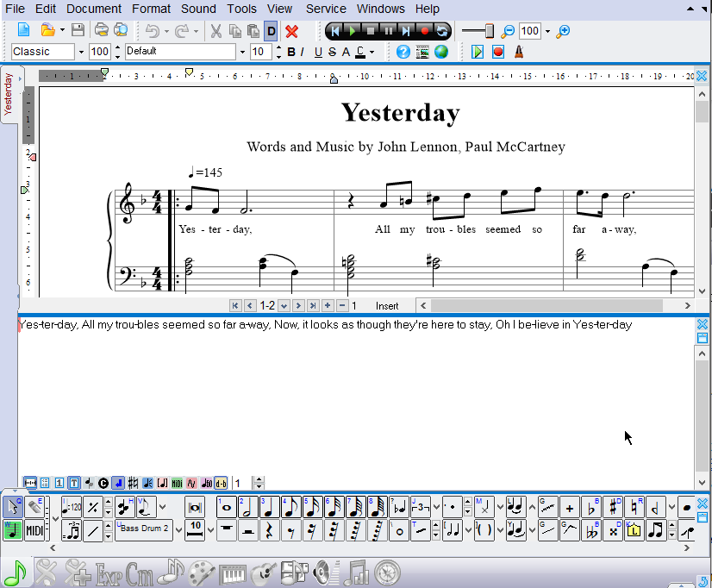Open the Format menu

[151, 9]
